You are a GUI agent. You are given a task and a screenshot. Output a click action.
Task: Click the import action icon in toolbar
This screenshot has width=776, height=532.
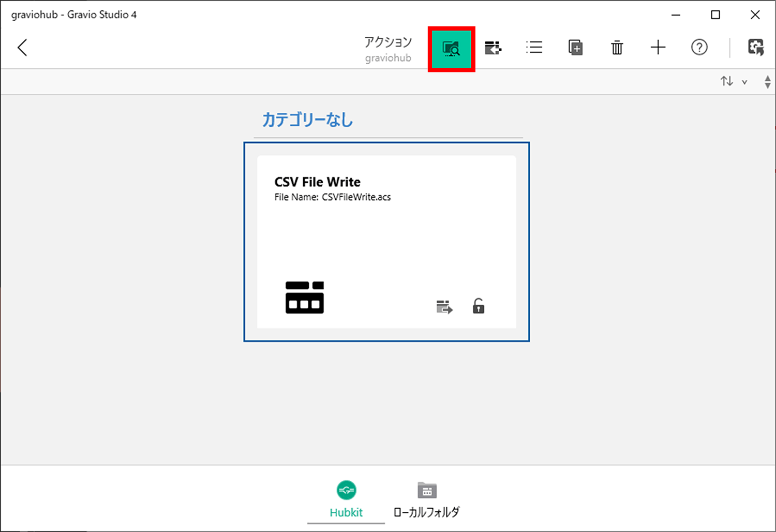click(x=493, y=48)
